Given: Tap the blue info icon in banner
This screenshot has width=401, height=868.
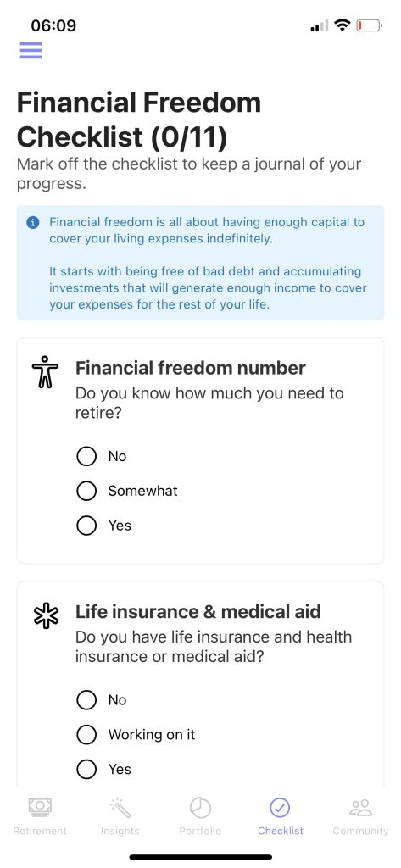Looking at the screenshot, I should pos(33,223).
